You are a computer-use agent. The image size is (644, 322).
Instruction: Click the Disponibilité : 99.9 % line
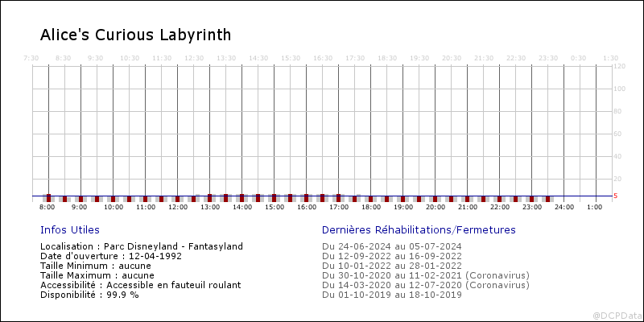[89, 295]
